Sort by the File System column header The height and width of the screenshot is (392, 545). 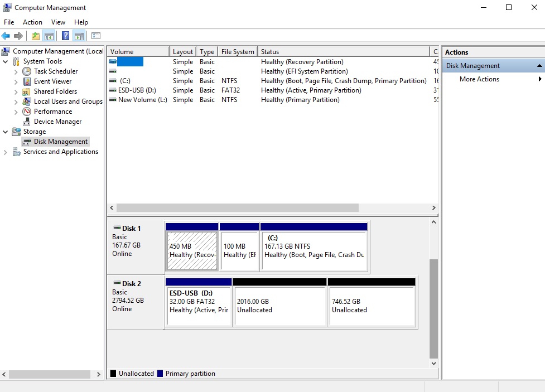238,51
